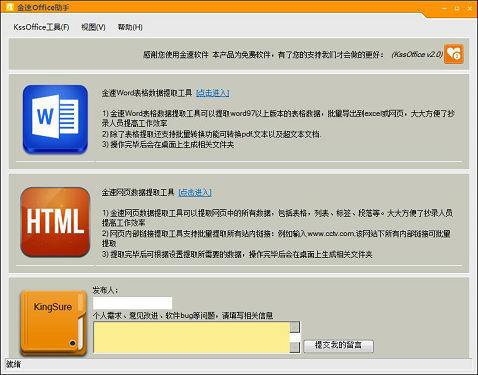Click the 发布人 name input field
This screenshot has height=375, width=478.
[133, 303]
